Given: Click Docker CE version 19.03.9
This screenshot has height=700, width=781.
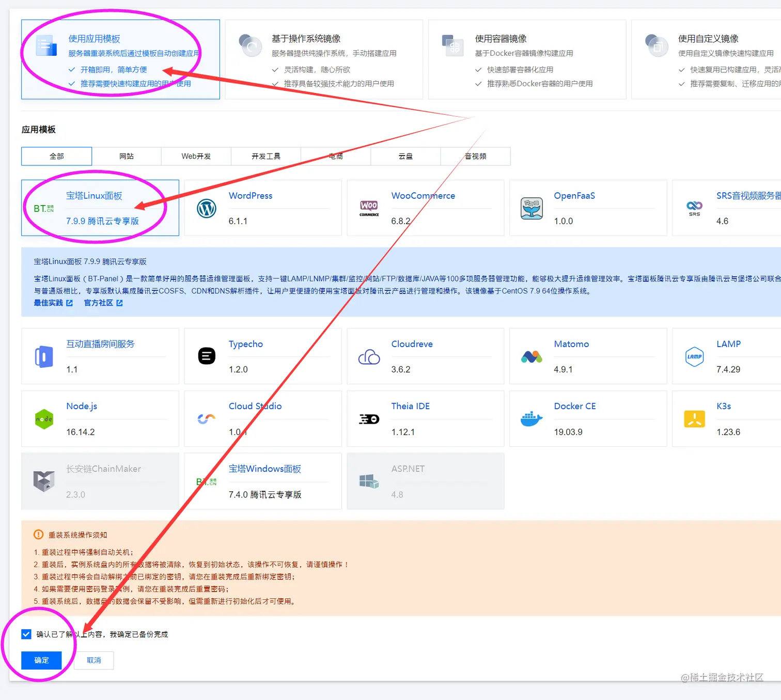Looking at the screenshot, I should coord(568,432).
